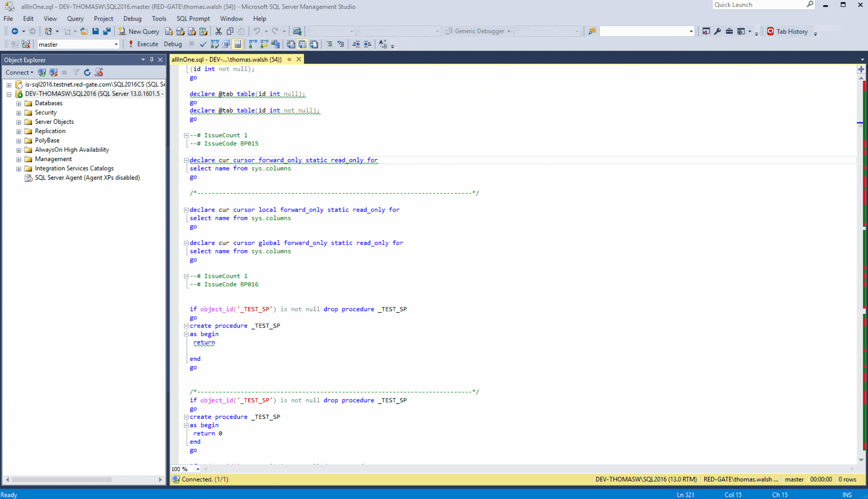
Task: Click the Change Connection icon
Action: click(x=26, y=44)
